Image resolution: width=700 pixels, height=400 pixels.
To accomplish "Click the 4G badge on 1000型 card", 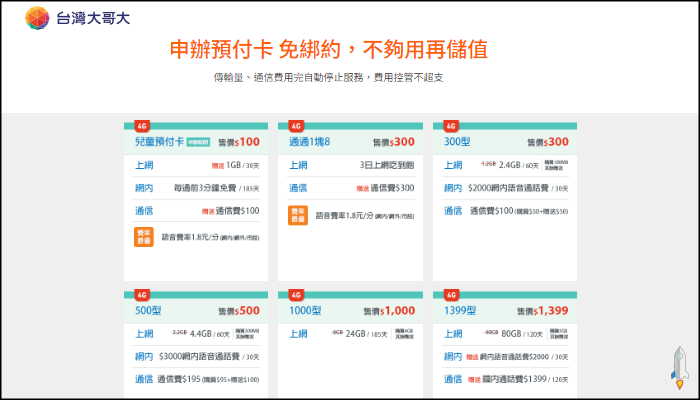I will 296,295.
